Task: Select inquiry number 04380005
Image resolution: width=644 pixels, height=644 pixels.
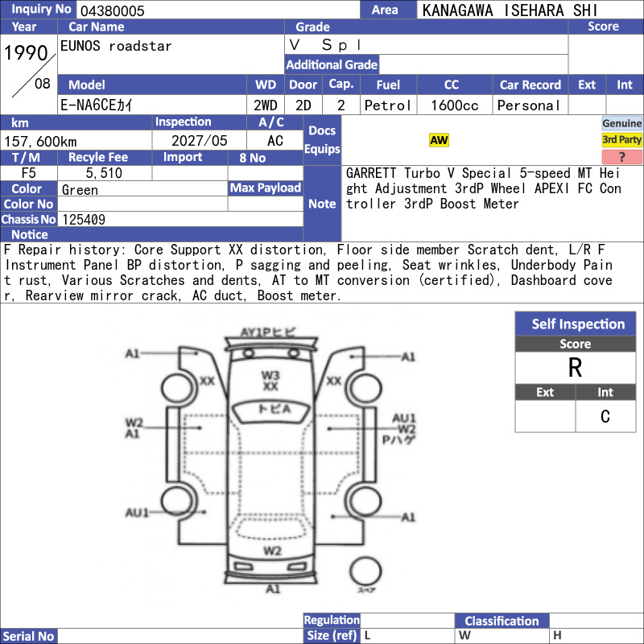Action: (x=112, y=10)
